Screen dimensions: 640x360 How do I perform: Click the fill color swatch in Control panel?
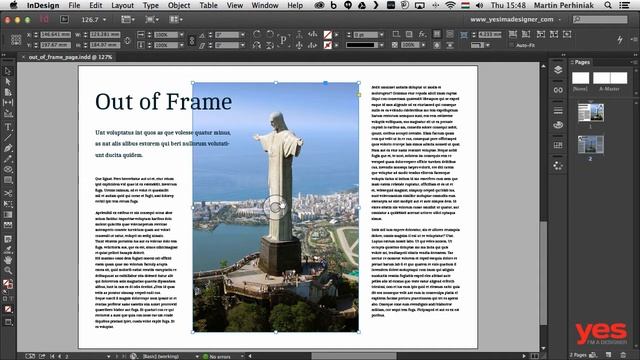click(327, 35)
